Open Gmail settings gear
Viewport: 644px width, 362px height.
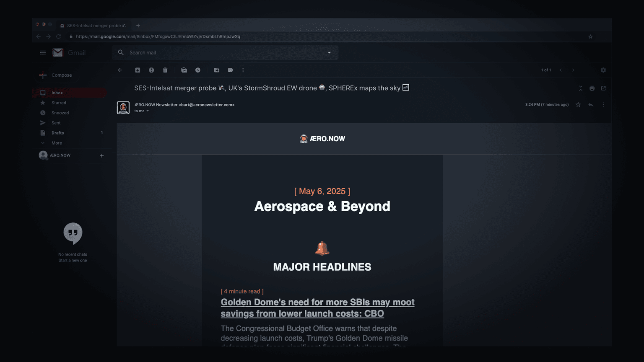(603, 70)
